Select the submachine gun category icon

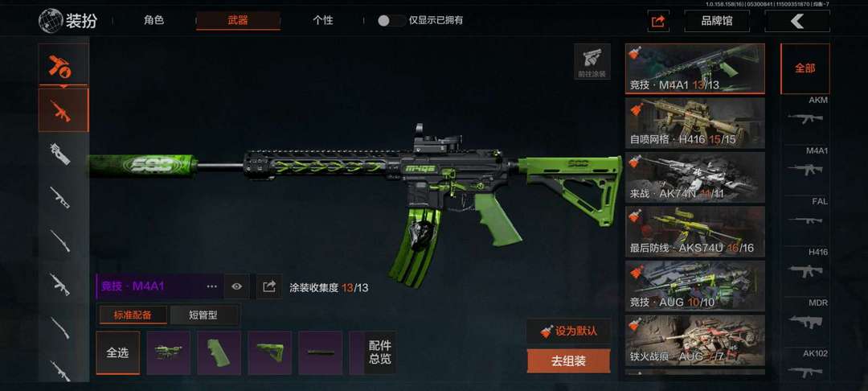60,154
